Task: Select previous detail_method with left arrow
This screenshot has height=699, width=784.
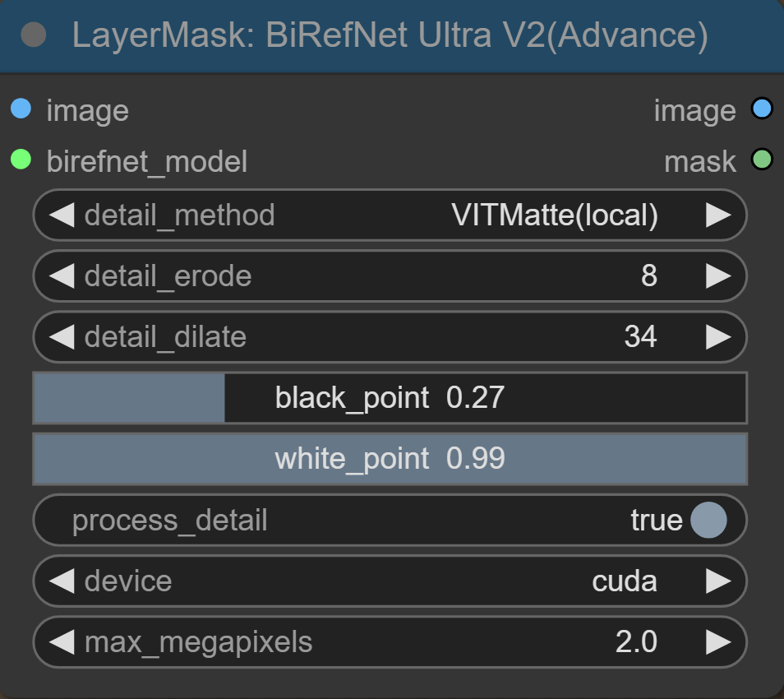Action: (x=61, y=215)
